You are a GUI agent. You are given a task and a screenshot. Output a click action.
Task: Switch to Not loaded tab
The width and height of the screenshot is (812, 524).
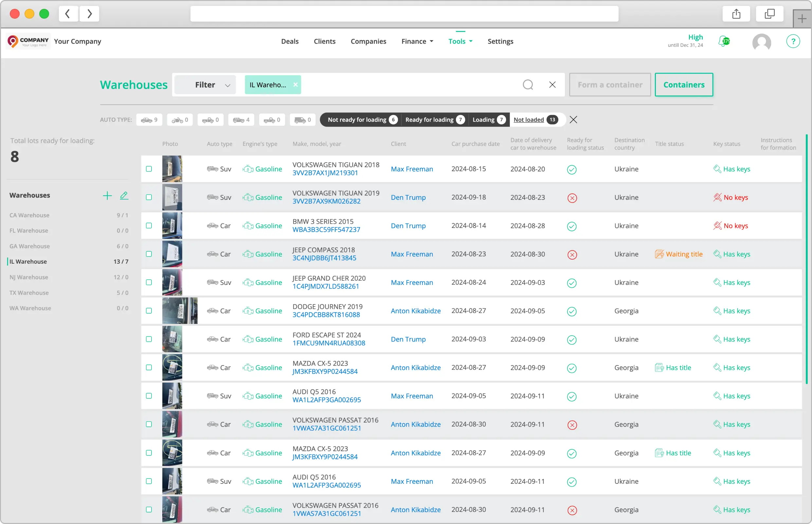point(535,120)
